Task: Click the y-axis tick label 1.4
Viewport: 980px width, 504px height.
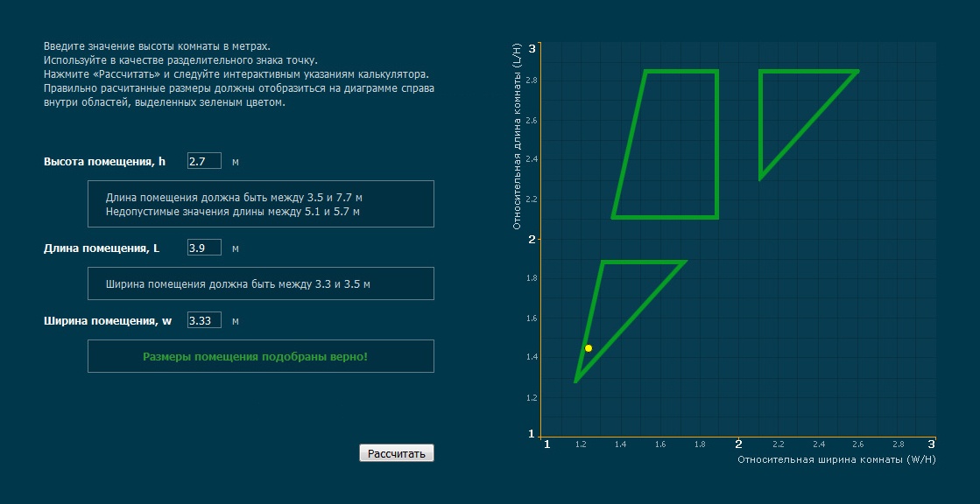Action: click(x=532, y=357)
